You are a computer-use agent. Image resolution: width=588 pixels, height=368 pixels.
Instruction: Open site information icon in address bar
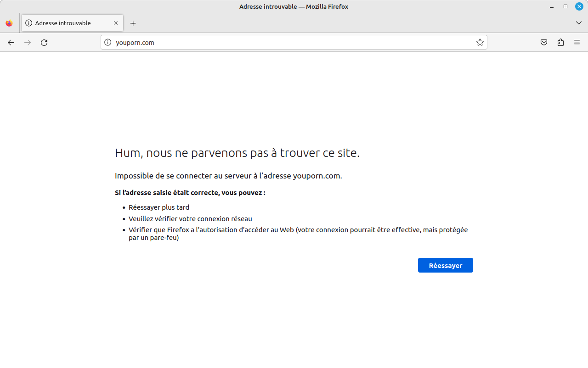pyautogui.click(x=108, y=43)
